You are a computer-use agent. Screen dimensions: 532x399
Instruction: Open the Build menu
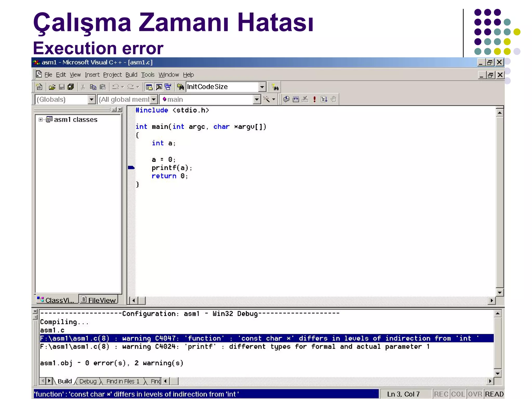point(131,75)
